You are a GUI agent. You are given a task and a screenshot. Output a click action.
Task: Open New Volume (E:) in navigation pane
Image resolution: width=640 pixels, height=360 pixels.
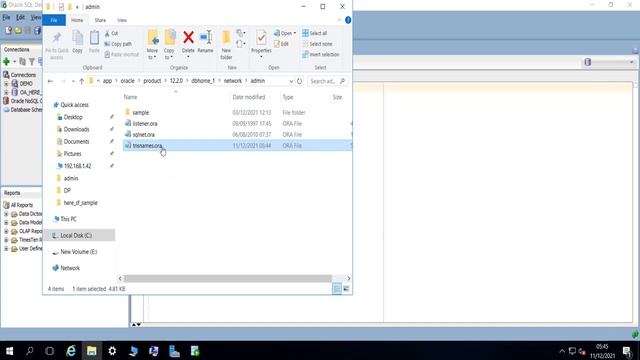coord(78,252)
